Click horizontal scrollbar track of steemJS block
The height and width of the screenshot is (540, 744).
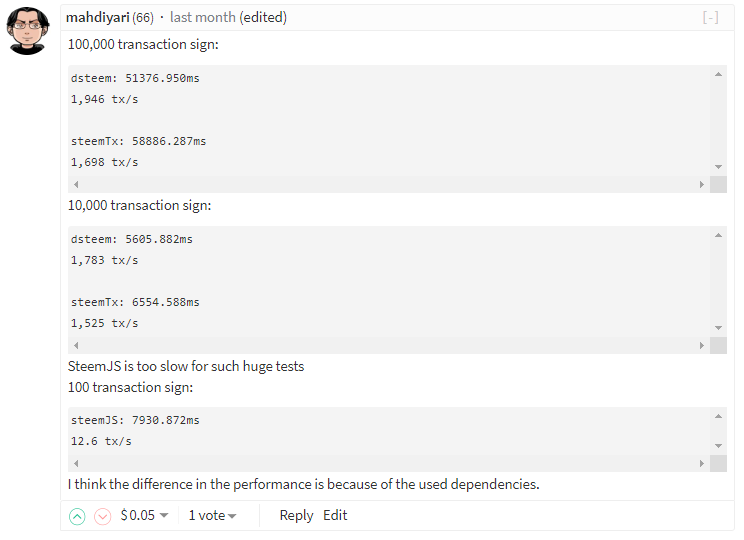click(x=389, y=464)
